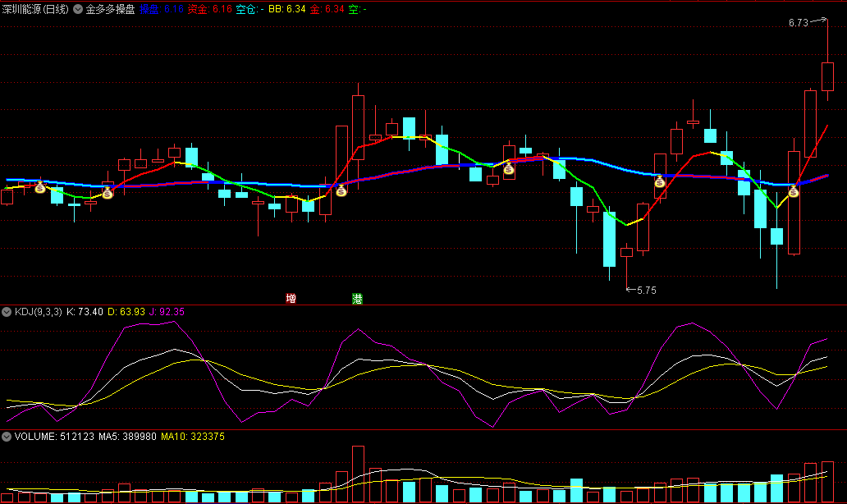Image resolution: width=847 pixels, height=504 pixels.
Task: Click the money bag marker above the 港 label
Action: 341,190
